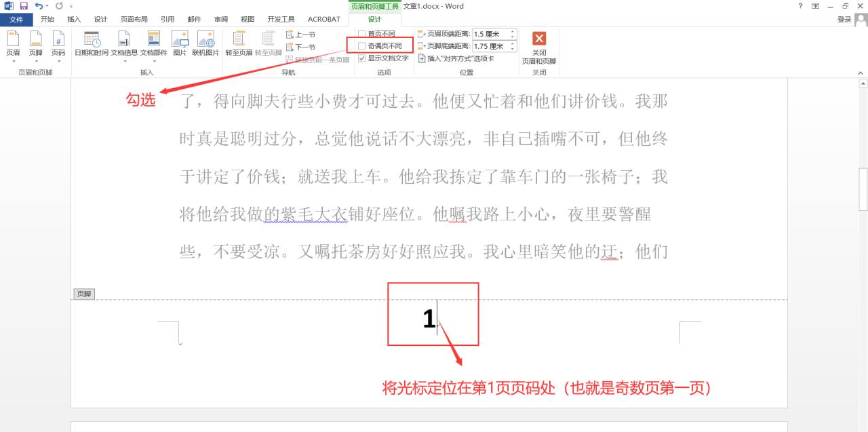Increase 页眉顶端距离 header distance spinner
Image resolution: width=868 pixels, height=432 pixels.
coord(513,31)
